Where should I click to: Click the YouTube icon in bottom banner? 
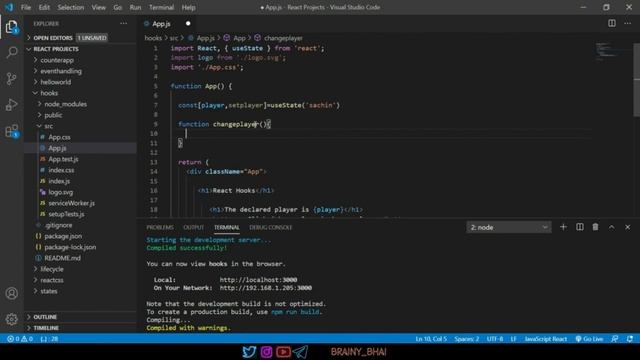(x=283, y=351)
